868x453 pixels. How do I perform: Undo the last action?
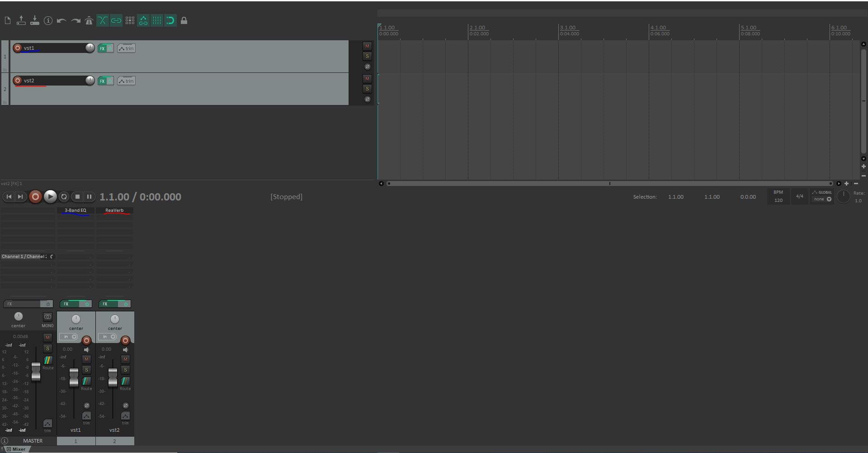tap(61, 20)
